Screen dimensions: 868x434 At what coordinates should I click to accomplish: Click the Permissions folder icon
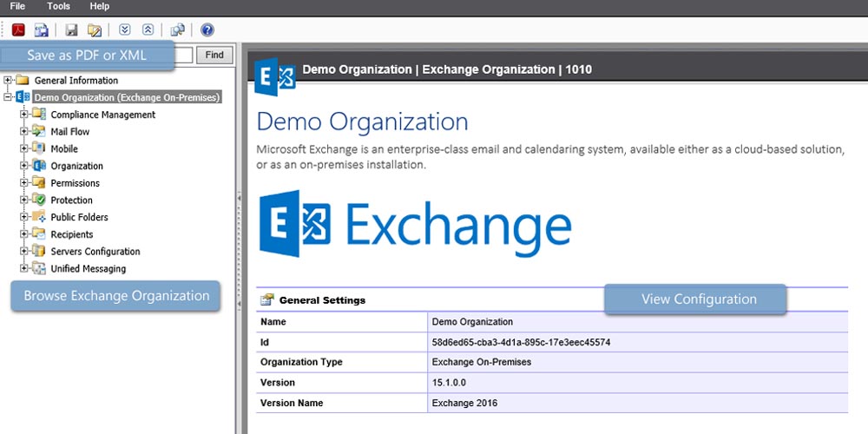tap(39, 182)
